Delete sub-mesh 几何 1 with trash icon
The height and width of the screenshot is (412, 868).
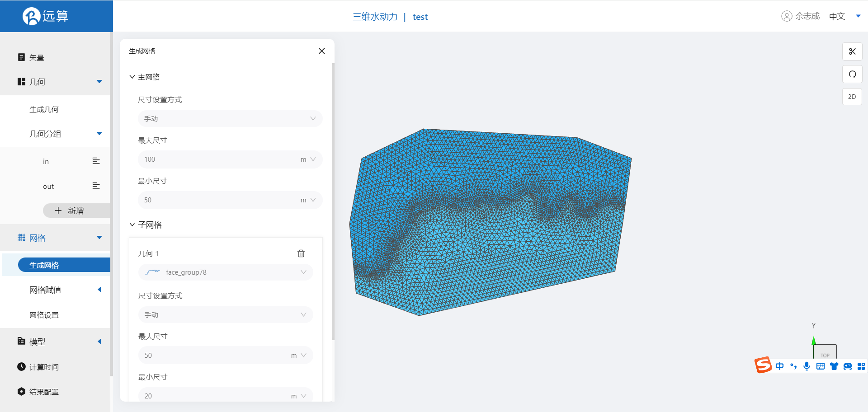[x=301, y=253]
